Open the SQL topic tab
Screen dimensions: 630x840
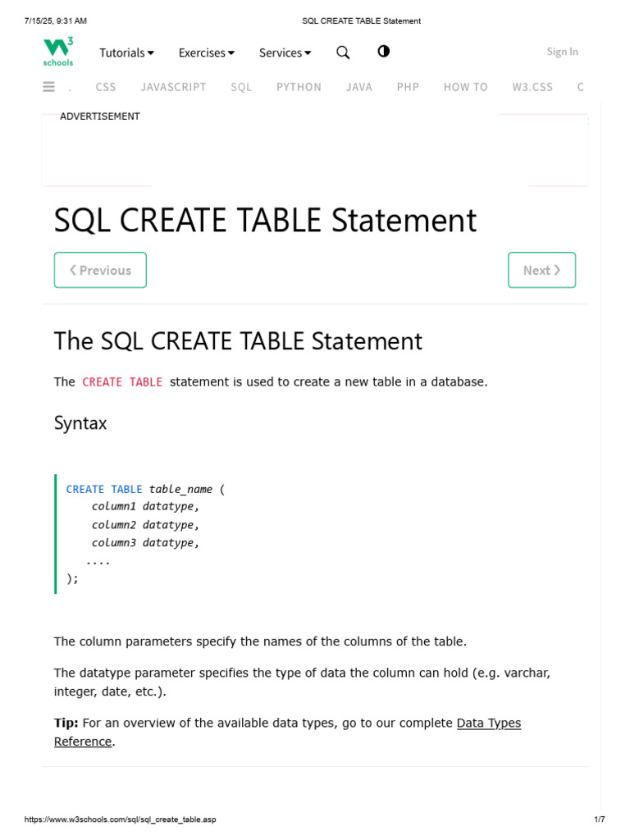(x=241, y=87)
